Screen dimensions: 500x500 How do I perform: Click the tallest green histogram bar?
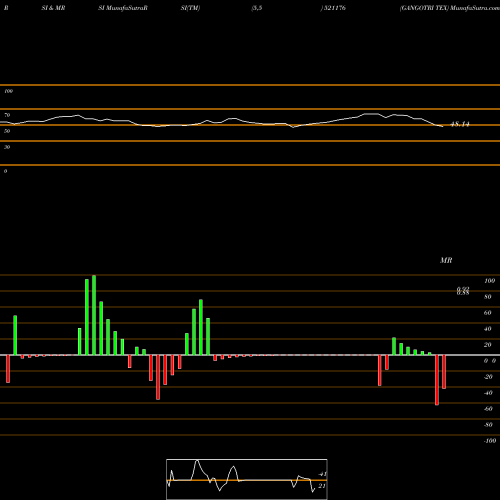94,315
